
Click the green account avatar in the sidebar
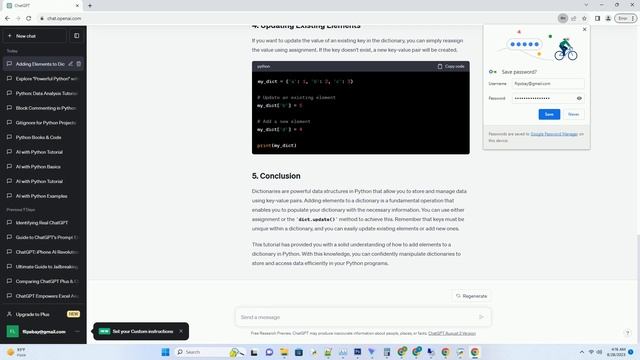pos(12,331)
